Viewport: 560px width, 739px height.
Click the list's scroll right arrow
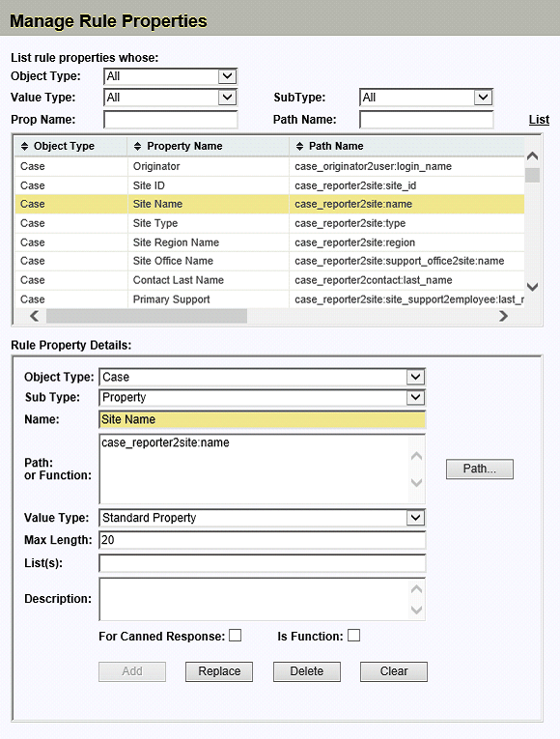(x=503, y=316)
